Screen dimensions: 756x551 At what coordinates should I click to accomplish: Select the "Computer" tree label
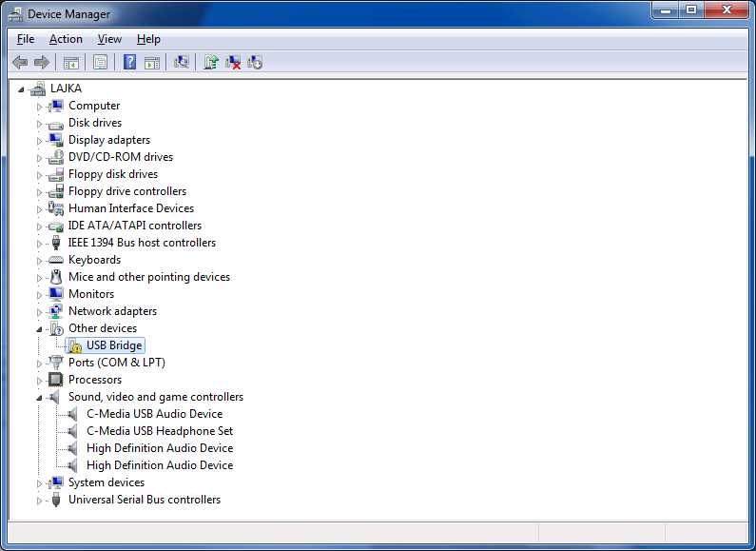point(94,106)
